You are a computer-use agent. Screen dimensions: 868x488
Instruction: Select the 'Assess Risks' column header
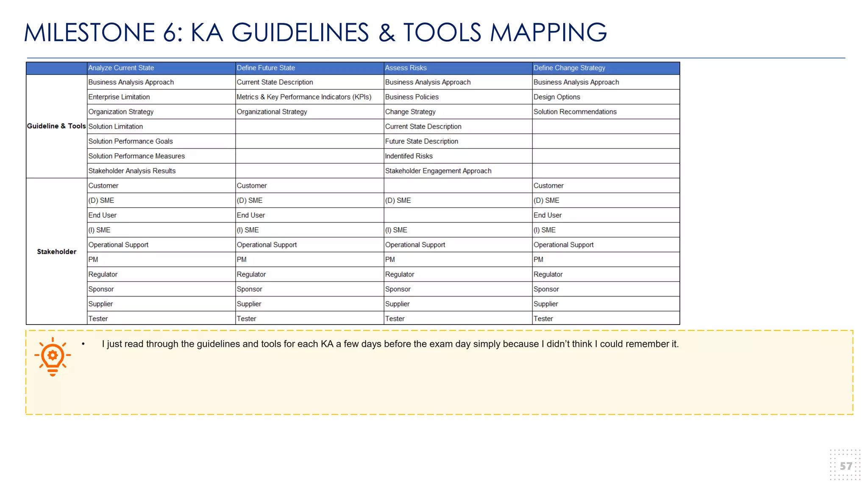[x=458, y=68]
